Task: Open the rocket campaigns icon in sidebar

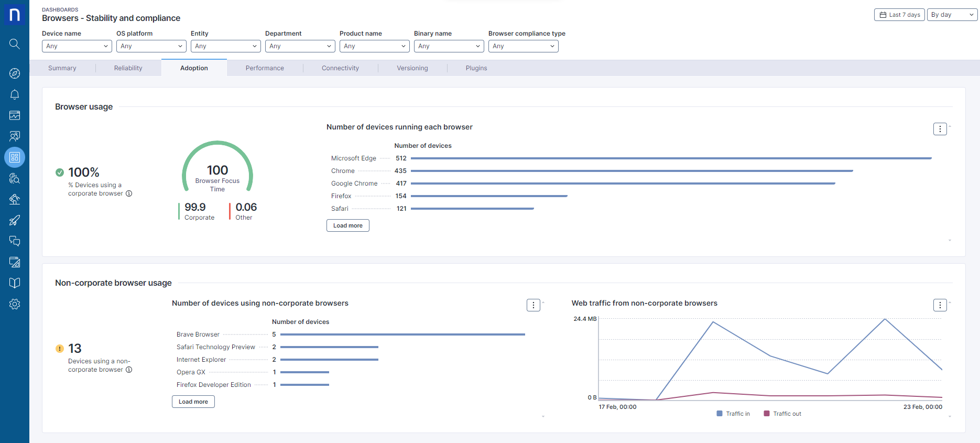Action: 15,220
